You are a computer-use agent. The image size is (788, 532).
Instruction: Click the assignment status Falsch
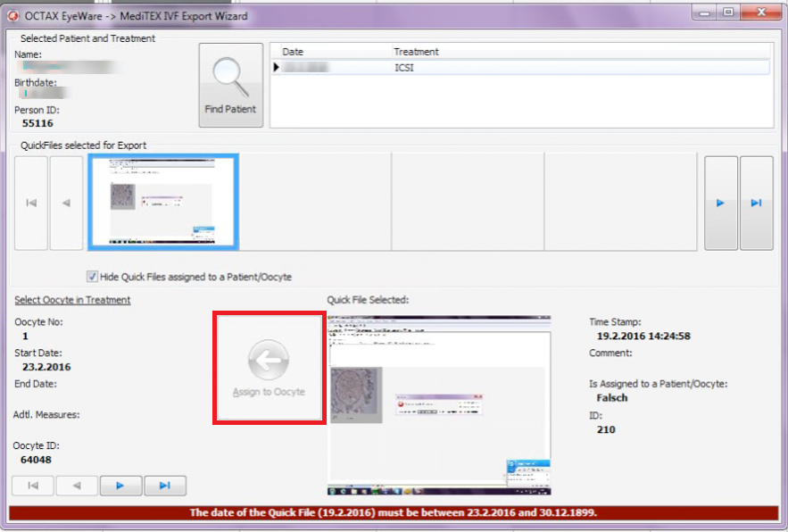point(612,398)
